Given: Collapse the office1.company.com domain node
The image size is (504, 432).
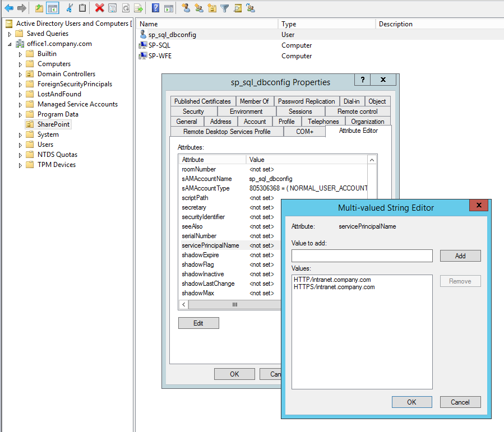Looking at the screenshot, I should click(x=10, y=44).
